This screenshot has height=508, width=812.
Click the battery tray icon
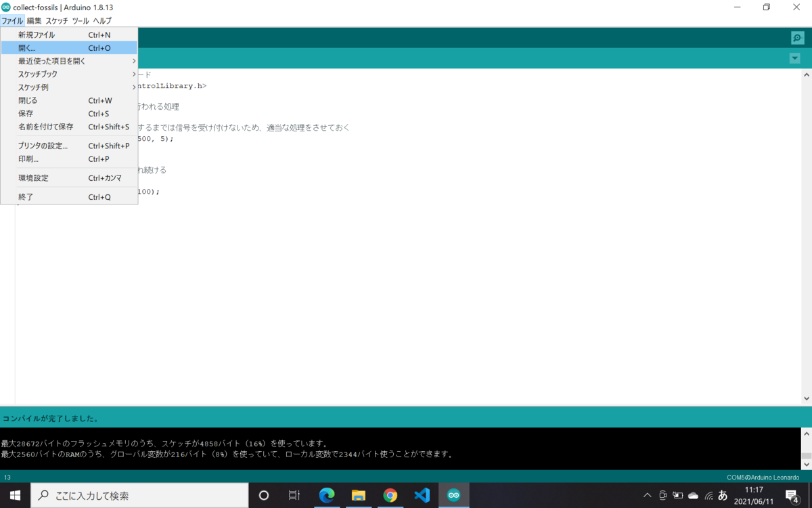coord(678,496)
